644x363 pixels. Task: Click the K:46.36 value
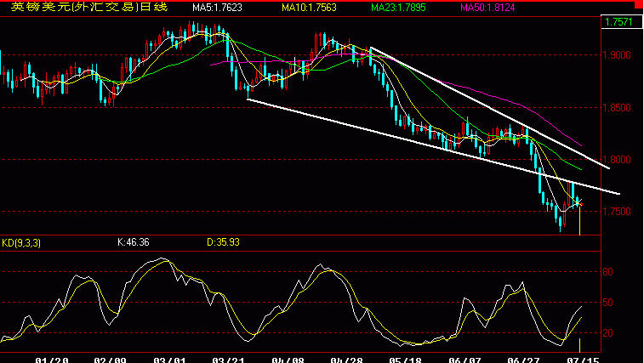pos(133,242)
